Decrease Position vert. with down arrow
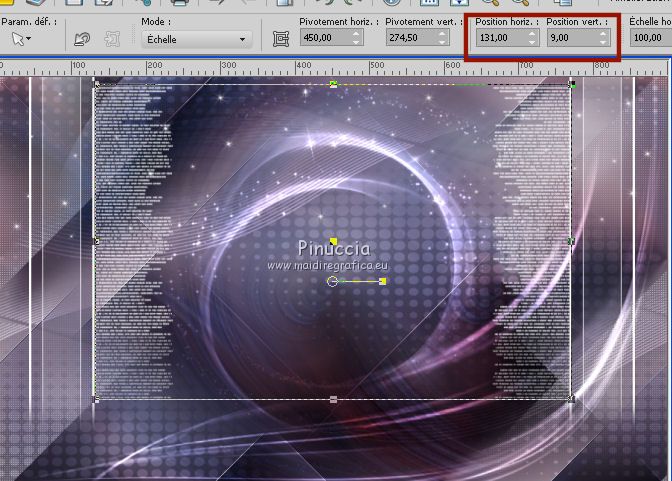The height and width of the screenshot is (481, 672). [x=603, y=42]
